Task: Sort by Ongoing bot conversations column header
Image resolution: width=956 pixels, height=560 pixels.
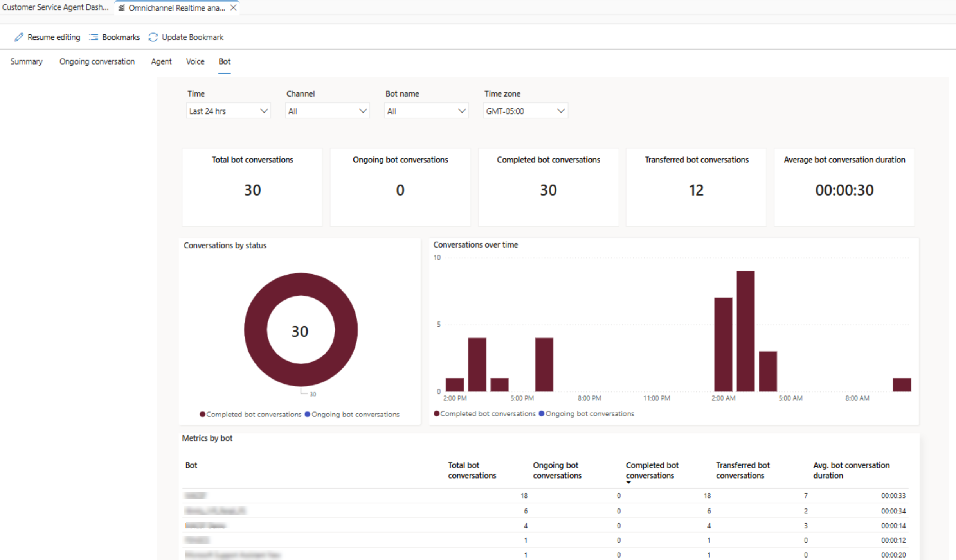Action: click(557, 470)
